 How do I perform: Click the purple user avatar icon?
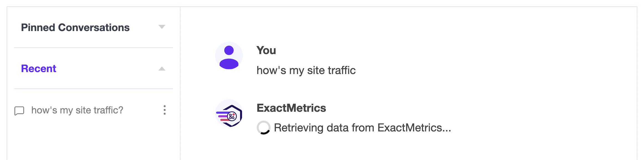(229, 56)
